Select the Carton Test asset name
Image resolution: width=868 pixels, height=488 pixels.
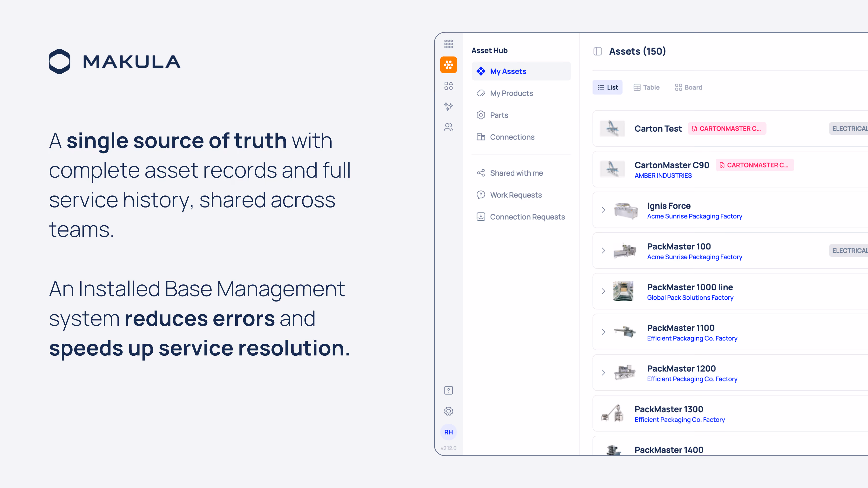[x=658, y=129]
